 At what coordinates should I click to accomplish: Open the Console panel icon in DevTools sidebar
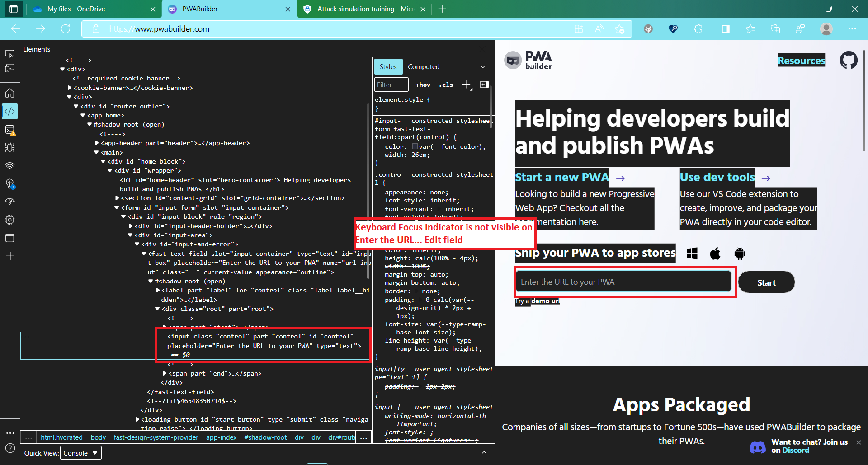tap(10, 130)
